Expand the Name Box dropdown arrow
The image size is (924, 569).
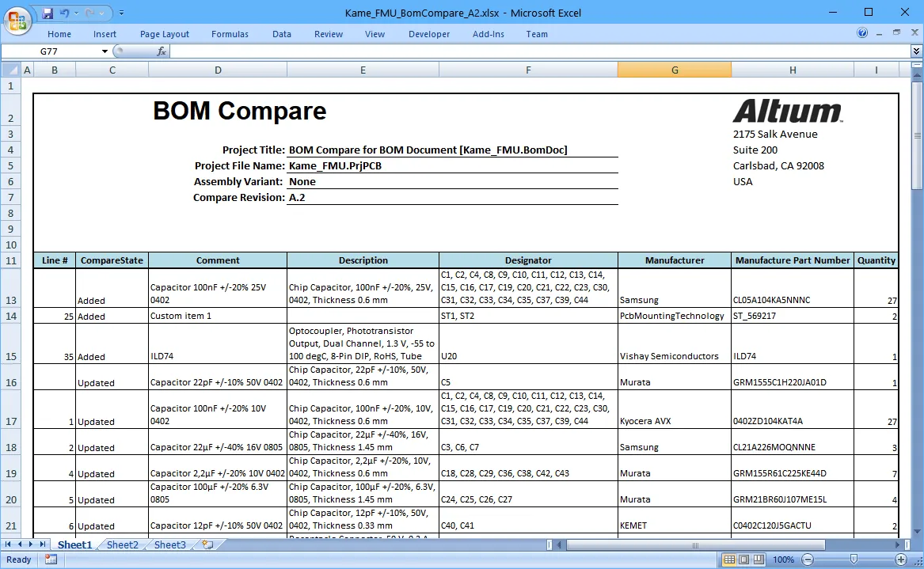pyautogui.click(x=105, y=51)
